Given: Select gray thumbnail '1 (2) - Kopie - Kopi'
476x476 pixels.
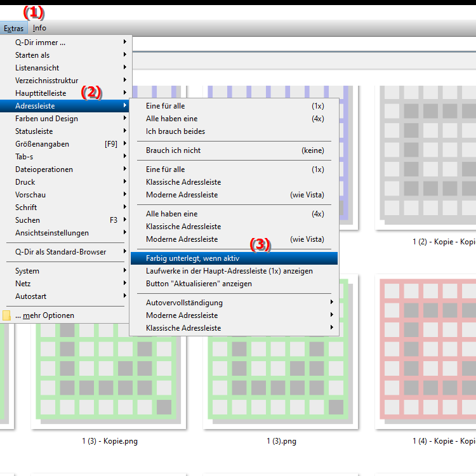Looking at the screenshot, I should (426, 158).
